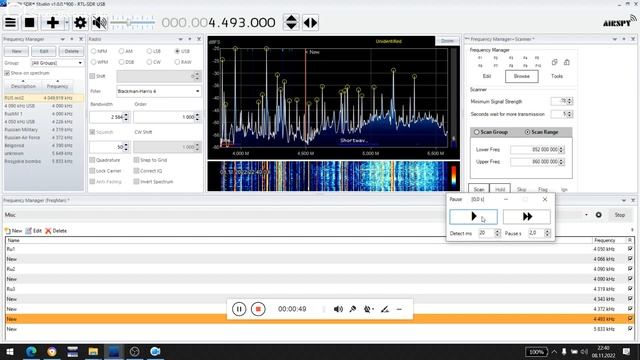Image resolution: width=640 pixels, height=360 pixels.
Task: Enable Snap to Grid checkbox
Action: click(136, 160)
